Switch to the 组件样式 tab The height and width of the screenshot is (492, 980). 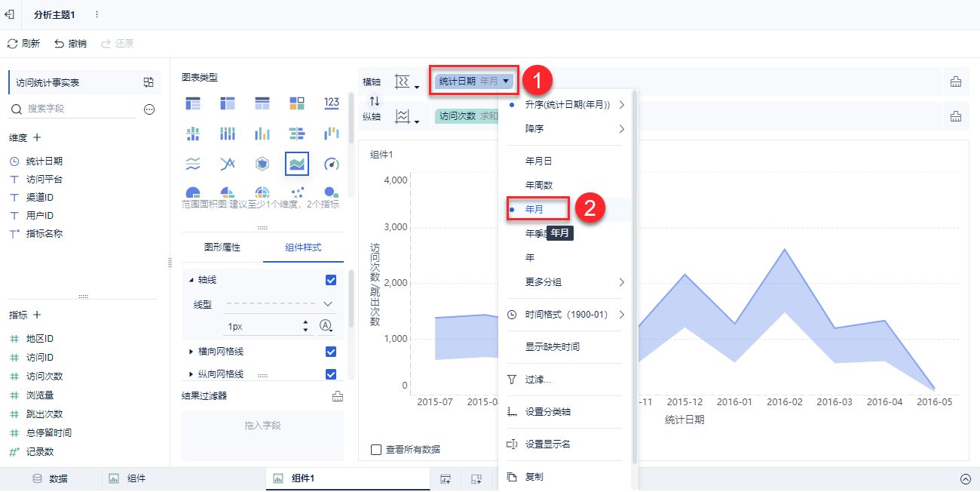click(304, 248)
